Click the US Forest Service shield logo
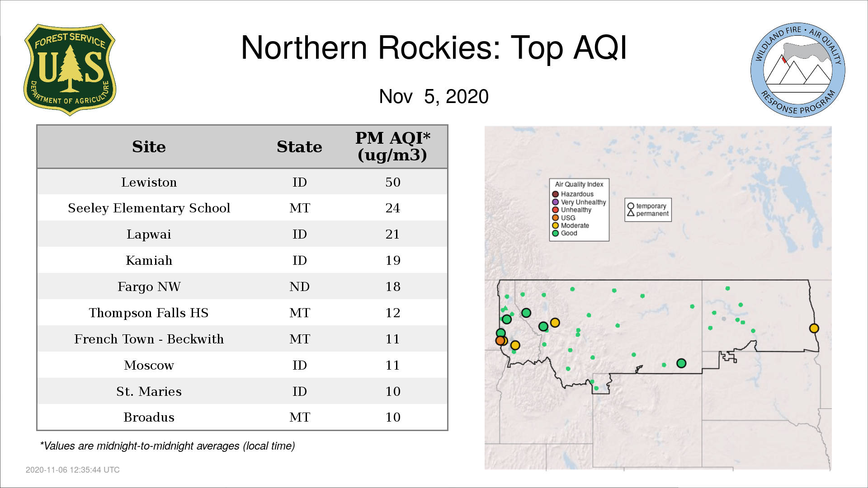The height and width of the screenshot is (488, 868). tap(70, 70)
